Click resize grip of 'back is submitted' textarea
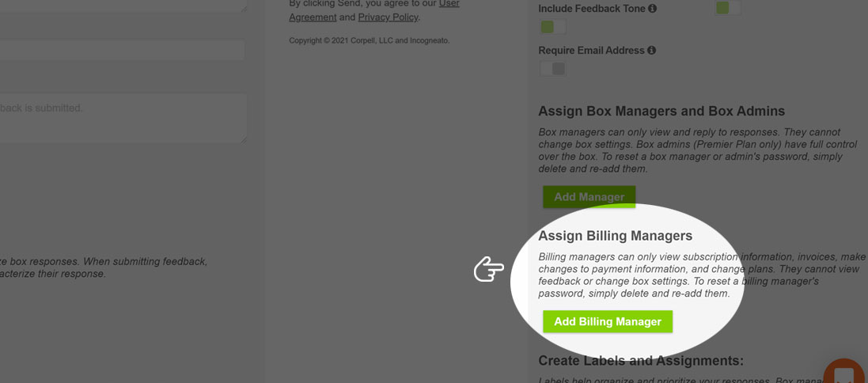Image resolution: width=868 pixels, height=383 pixels. (x=244, y=139)
